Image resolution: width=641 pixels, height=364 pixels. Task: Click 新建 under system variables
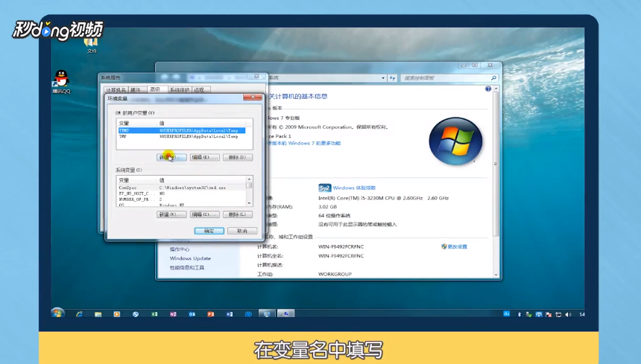[171, 214]
